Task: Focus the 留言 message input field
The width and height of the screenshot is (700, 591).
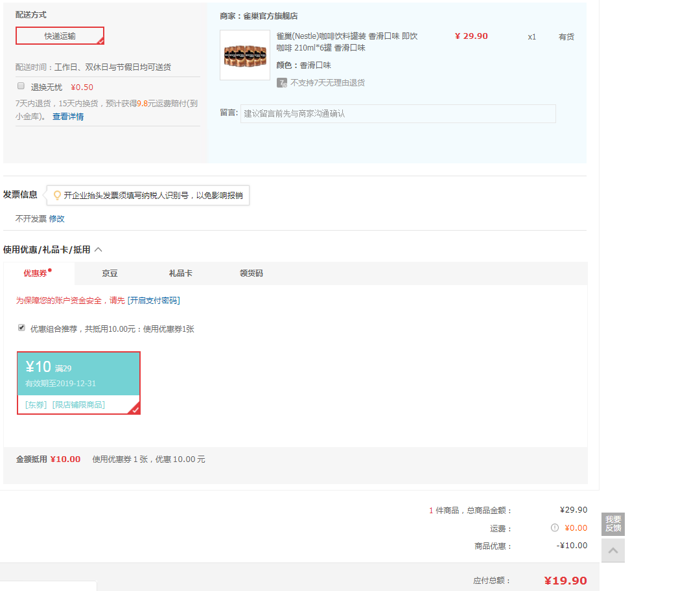Action: [x=398, y=113]
